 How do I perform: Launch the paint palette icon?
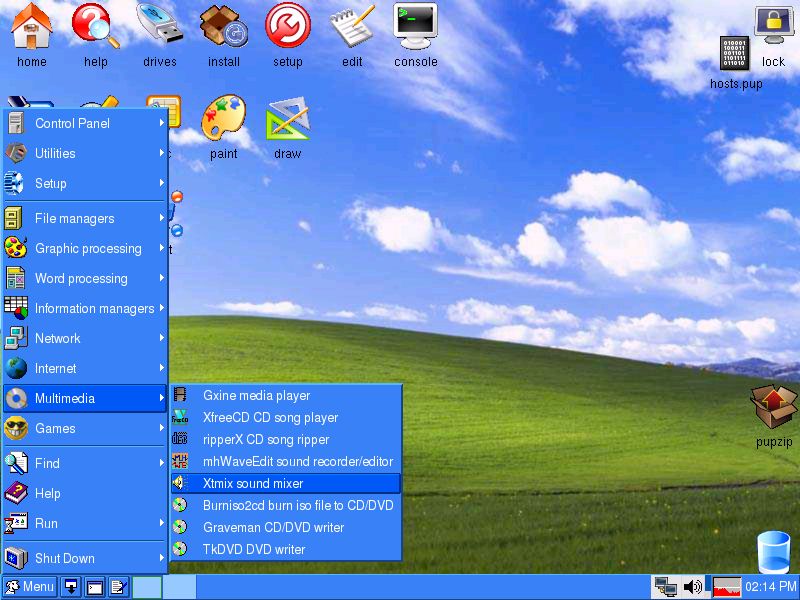pos(223,117)
